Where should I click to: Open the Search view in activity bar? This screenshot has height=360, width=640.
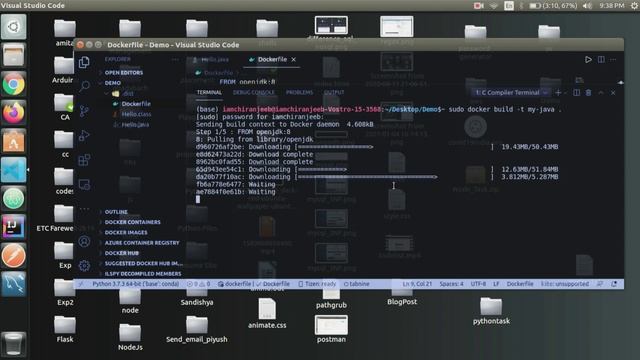point(84,86)
